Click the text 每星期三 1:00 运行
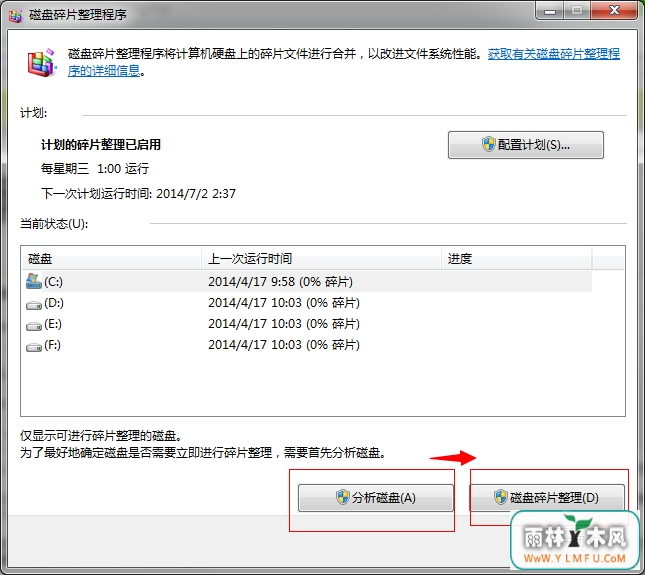The width and height of the screenshot is (645, 575). [95, 169]
